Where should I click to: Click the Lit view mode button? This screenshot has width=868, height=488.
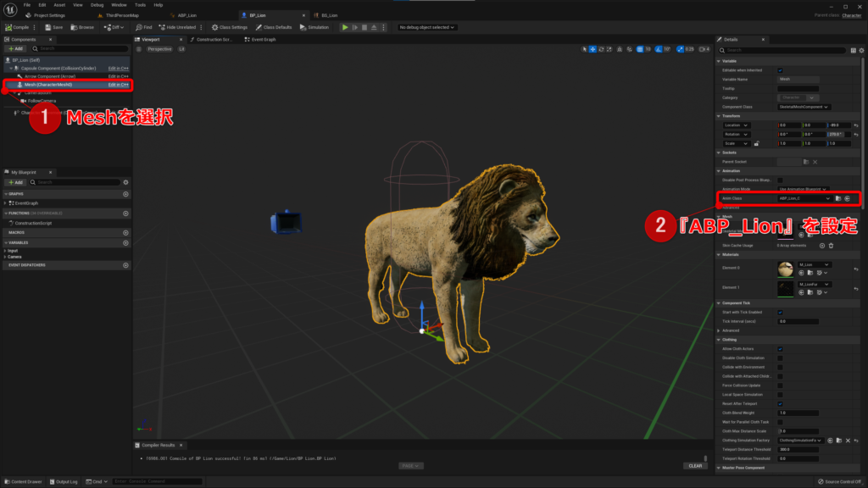point(181,49)
